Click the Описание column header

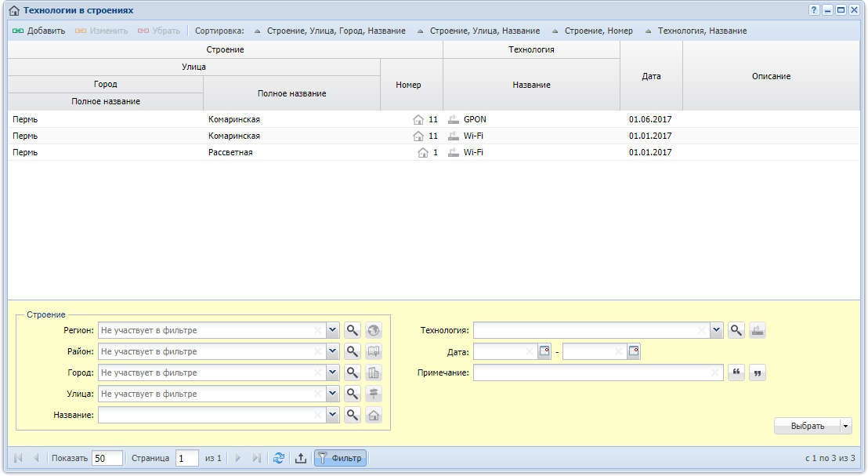[771, 76]
